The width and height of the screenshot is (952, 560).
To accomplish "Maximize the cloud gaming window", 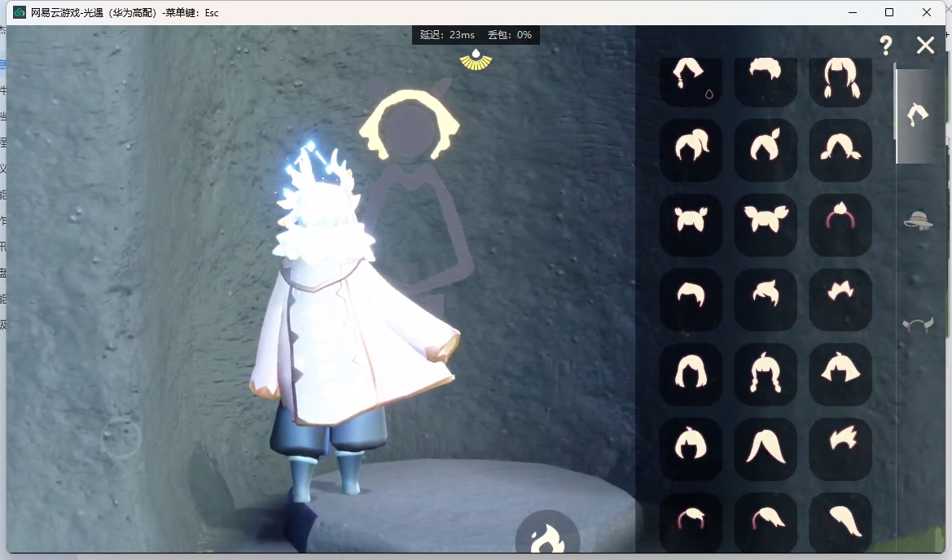I will click(888, 12).
